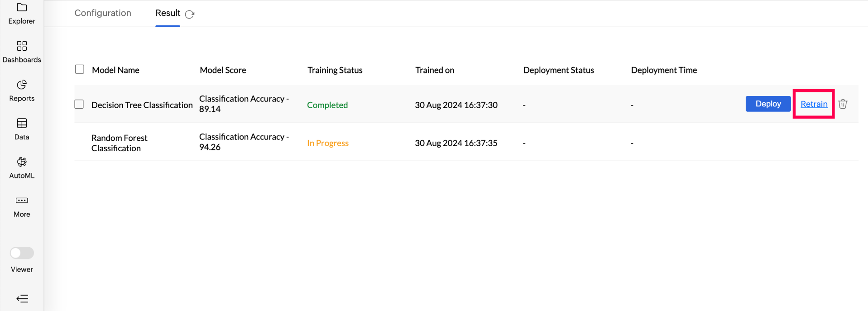
Task: Click the Deploy button
Action: 768,104
